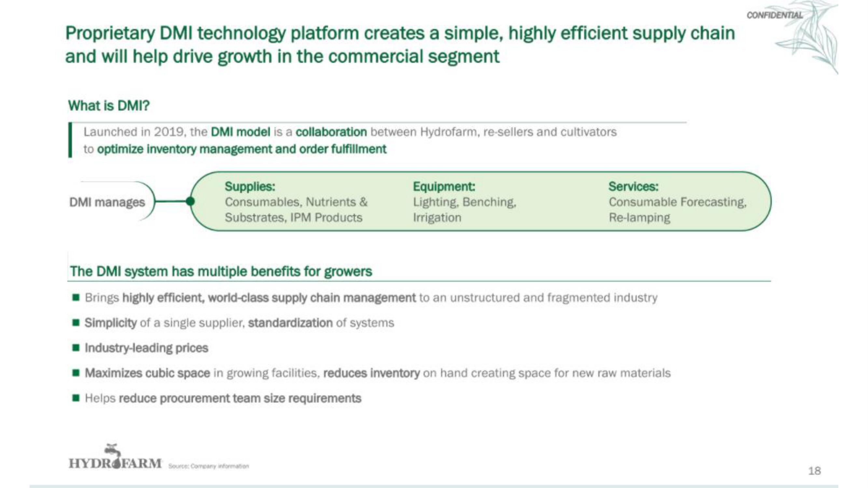Click the green connector dot after 'DMI manages'
This screenshot has width=868, height=488.
(x=190, y=201)
